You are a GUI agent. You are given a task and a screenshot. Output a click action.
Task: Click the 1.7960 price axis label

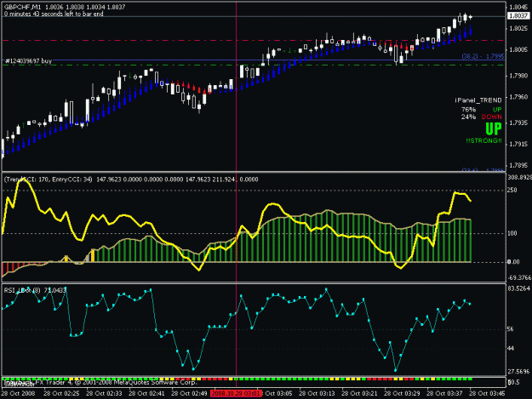518,97
